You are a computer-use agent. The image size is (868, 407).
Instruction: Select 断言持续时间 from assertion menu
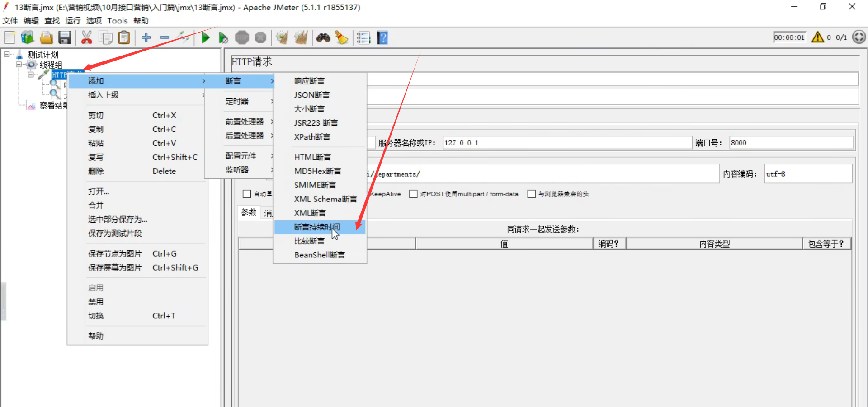[x=320, y=227]
